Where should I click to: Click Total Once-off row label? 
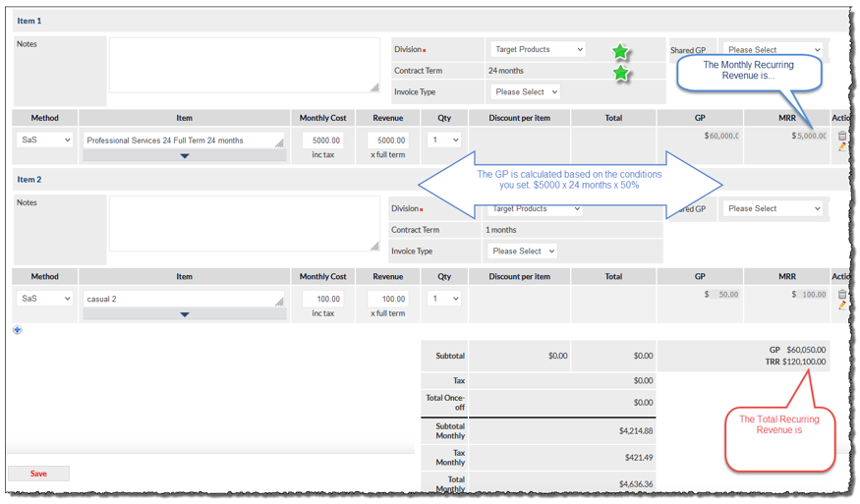click(x=445, y=403)
